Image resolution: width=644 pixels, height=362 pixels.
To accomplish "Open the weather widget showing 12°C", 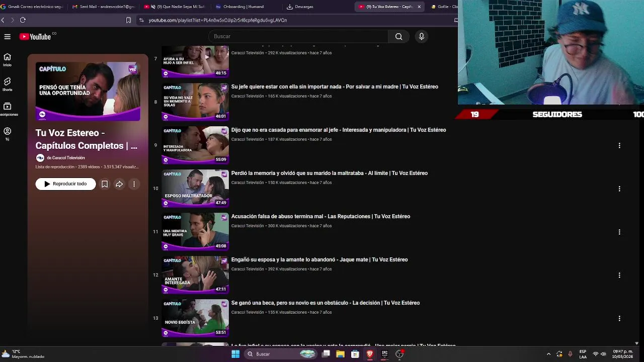I will pyautogui.click(x=23, y=354).
